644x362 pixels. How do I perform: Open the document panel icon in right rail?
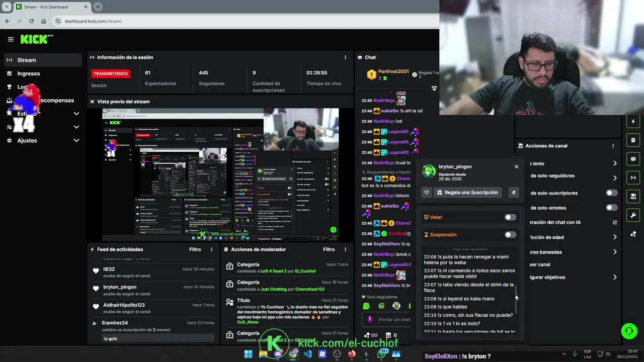(x=633, y=140)
